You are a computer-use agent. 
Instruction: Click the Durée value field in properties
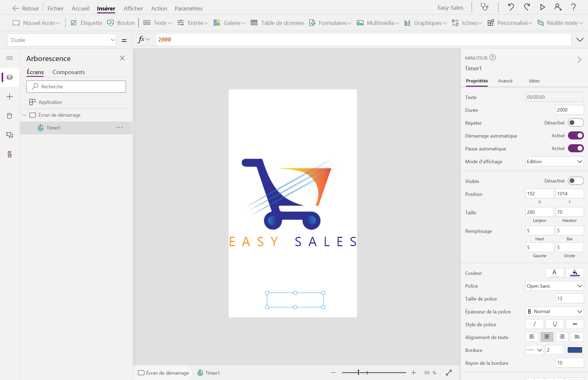click(x=570, y=110)
